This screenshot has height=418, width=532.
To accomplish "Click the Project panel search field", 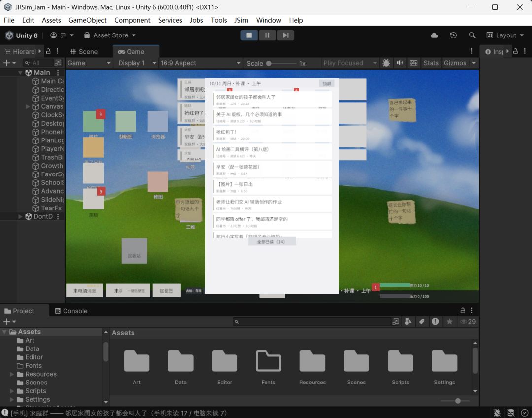I will point(312,321).
